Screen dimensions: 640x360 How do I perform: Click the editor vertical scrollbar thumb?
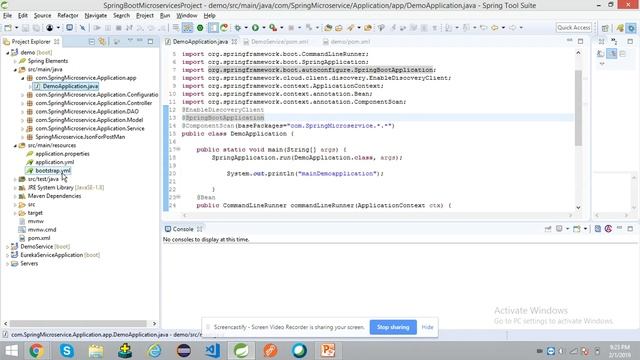tap(578, 108)
